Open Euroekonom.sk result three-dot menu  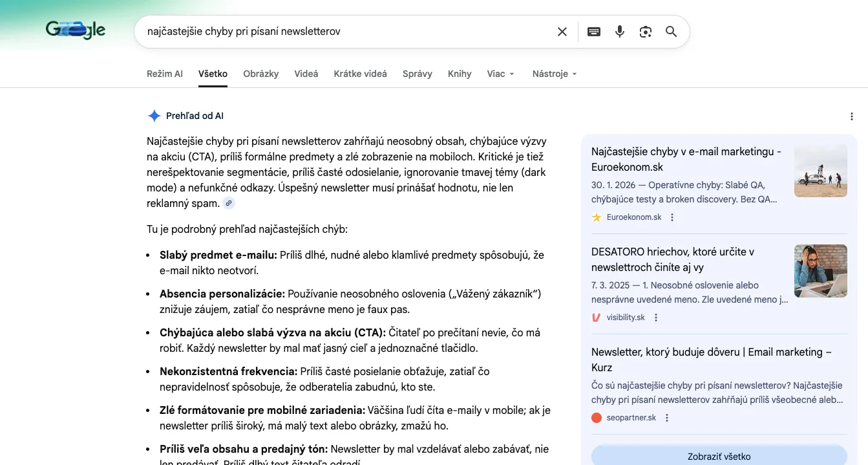pyautogui.click(x=672, y=217)
